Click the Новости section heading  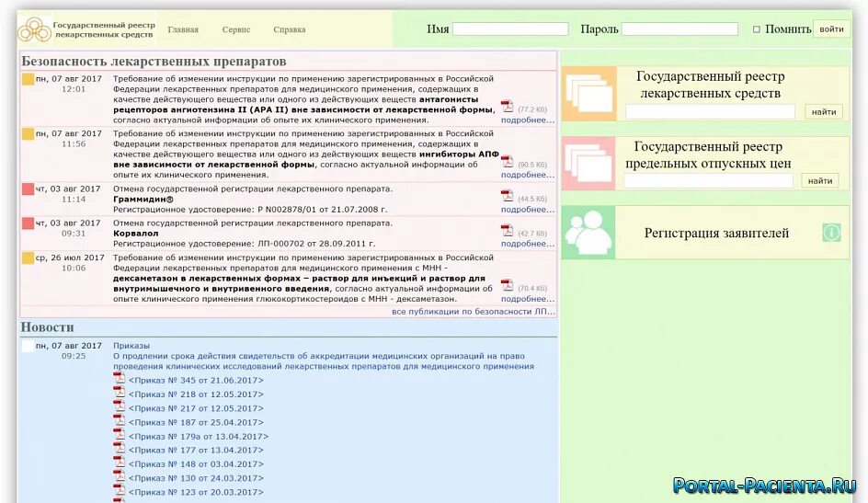click(48, 327)
